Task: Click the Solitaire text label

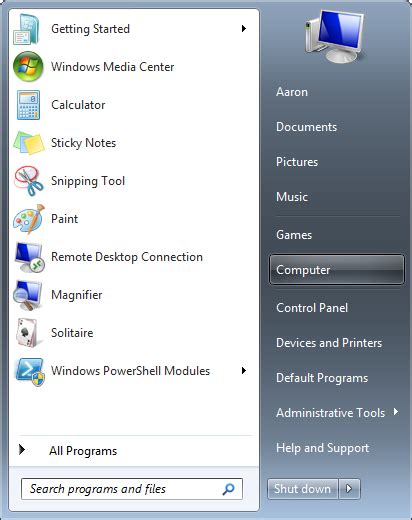Action: pos(72,333)
